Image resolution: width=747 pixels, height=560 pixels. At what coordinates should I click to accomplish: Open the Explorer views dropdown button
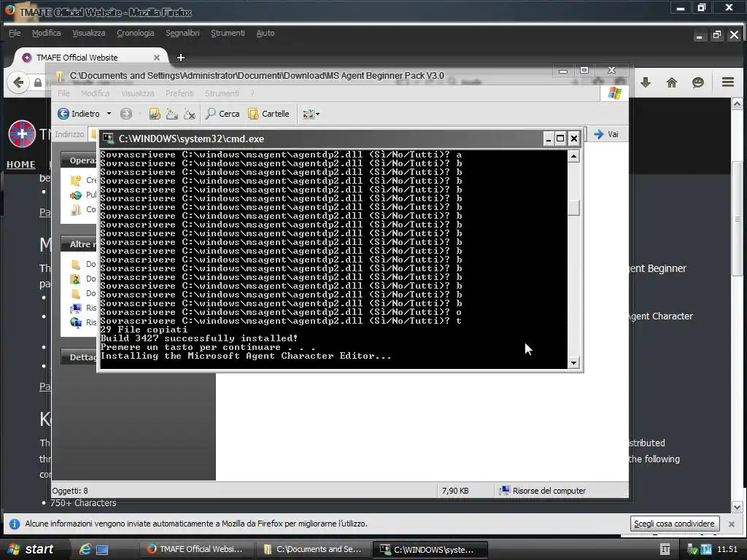pyautogui.click(x=311, y=113)
